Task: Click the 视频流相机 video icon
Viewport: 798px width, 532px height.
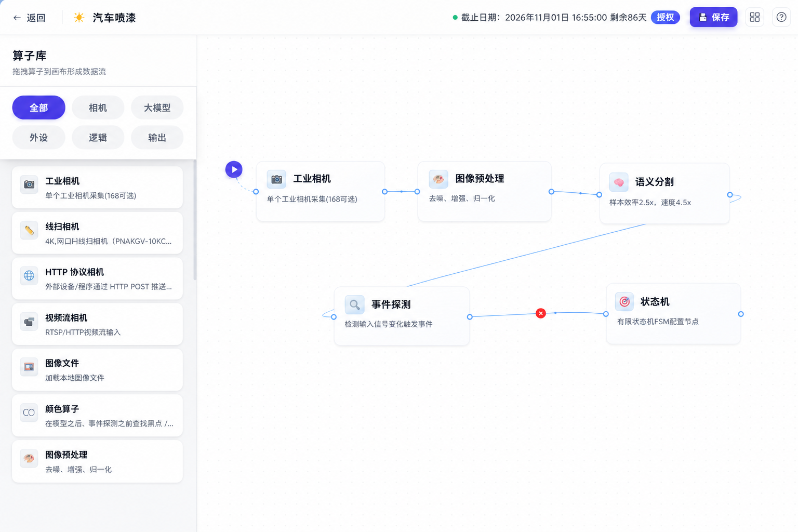Action: 29,322
